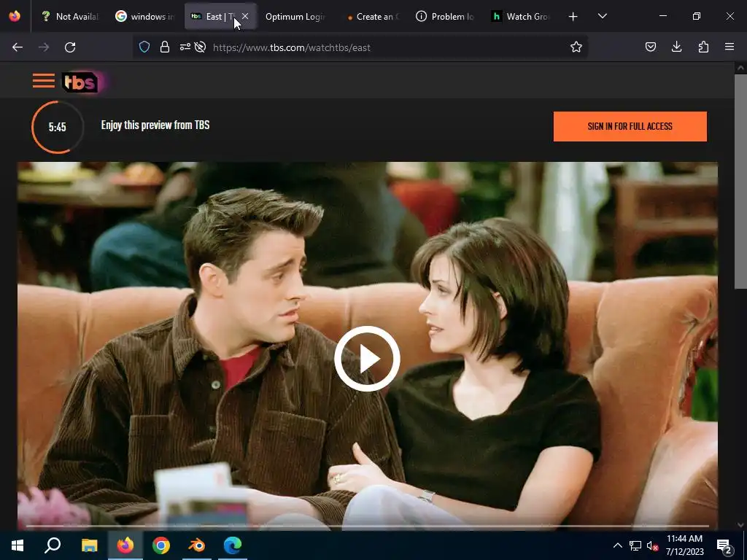
Task: Switch to the Not Available tab
Action: pyautogui.click(x=69, y=16)
